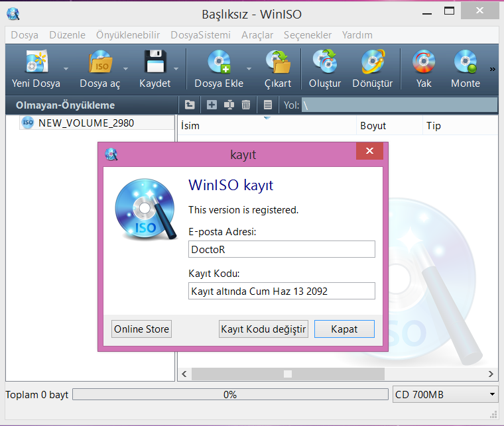Click the add new folder plus icon
504x426 pixels.
coord(212,105)
